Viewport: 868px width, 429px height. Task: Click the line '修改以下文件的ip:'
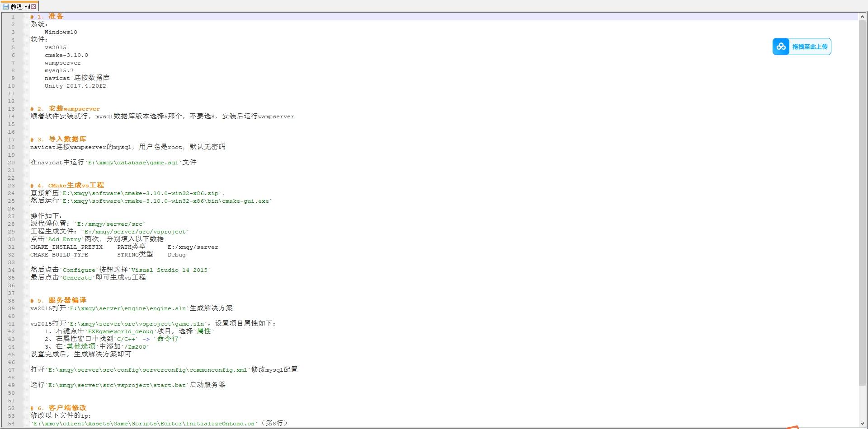(61, 416)
